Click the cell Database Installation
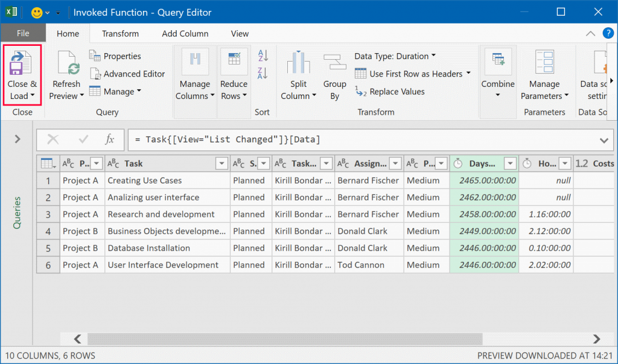This screenshot has height=364, width=618. pos(167,248)
